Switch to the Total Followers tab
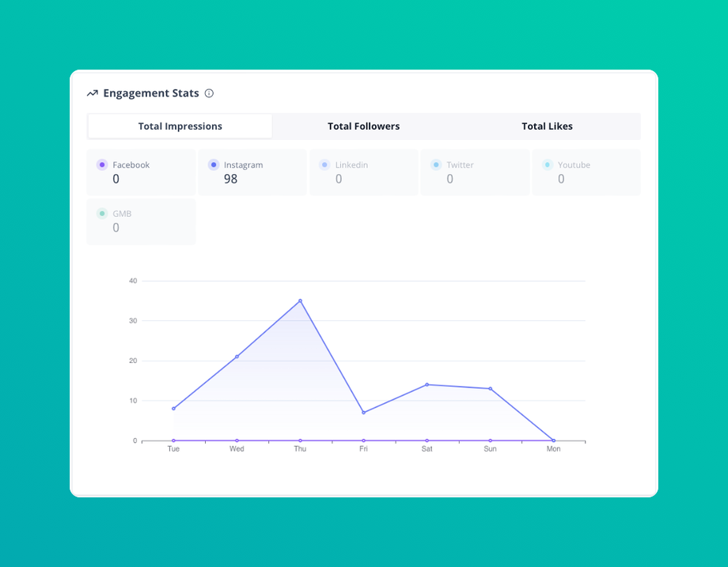The image size is (728, 567). (363, 127)
